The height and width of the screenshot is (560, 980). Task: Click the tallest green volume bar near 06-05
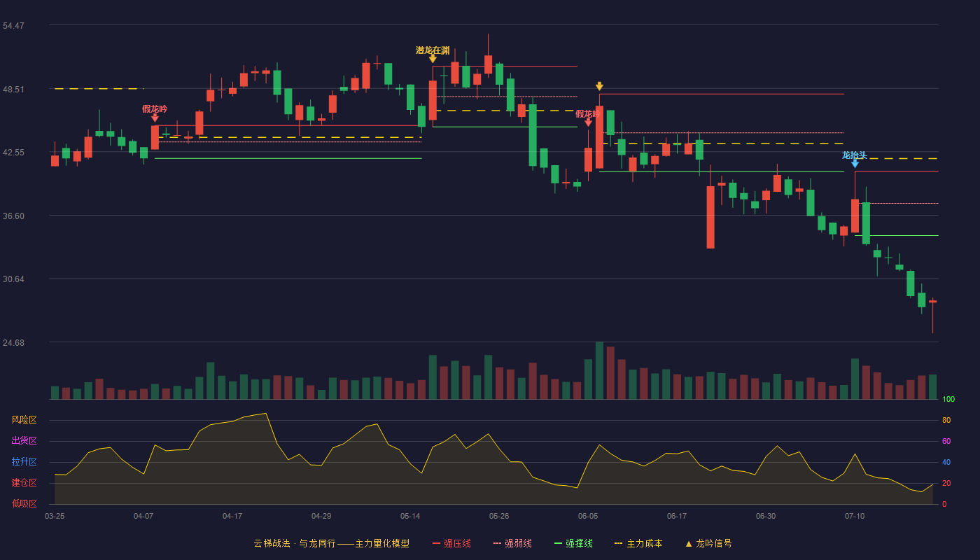tap(599, 370)
